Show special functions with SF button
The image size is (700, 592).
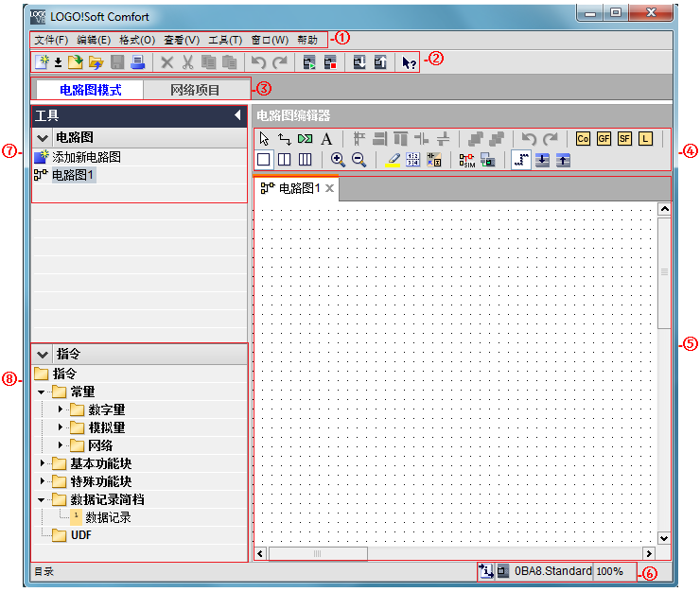pyautogui.click(x=624, y=139)
